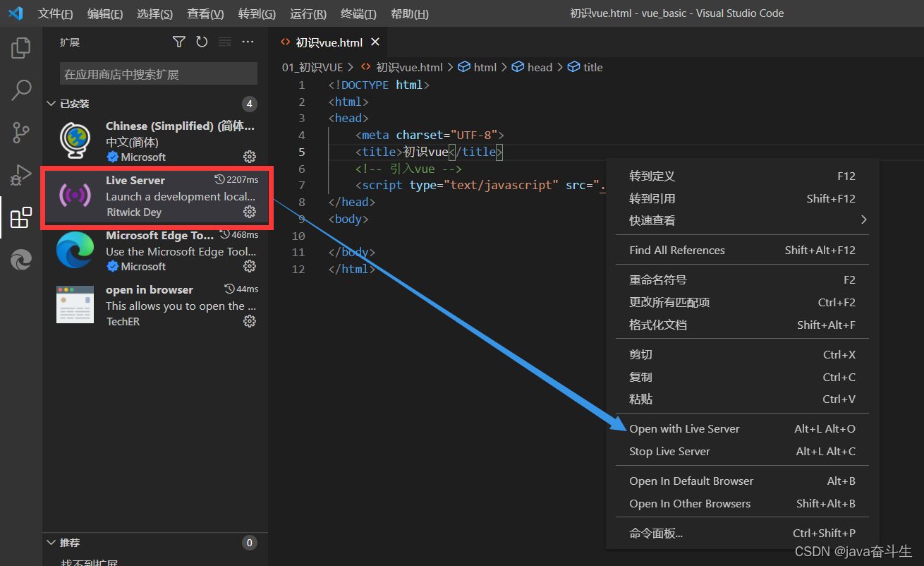924x566 pixels.
Task: Choose 重命名符号 in context menu
Action: tap(742, 279)
